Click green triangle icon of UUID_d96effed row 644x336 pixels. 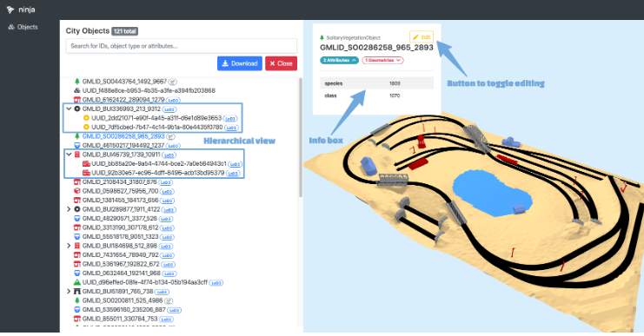76,282
